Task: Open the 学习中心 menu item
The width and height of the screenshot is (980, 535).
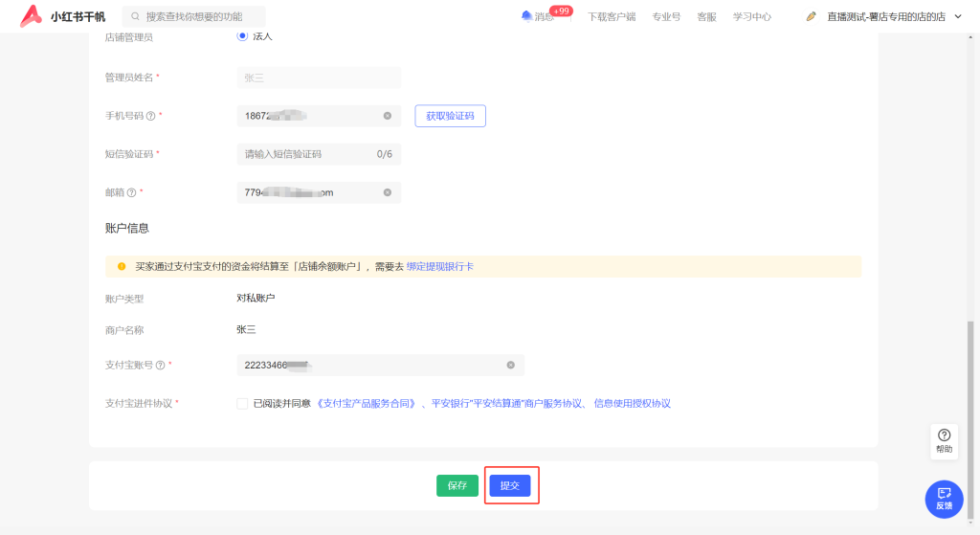Action: click(752, 17)
